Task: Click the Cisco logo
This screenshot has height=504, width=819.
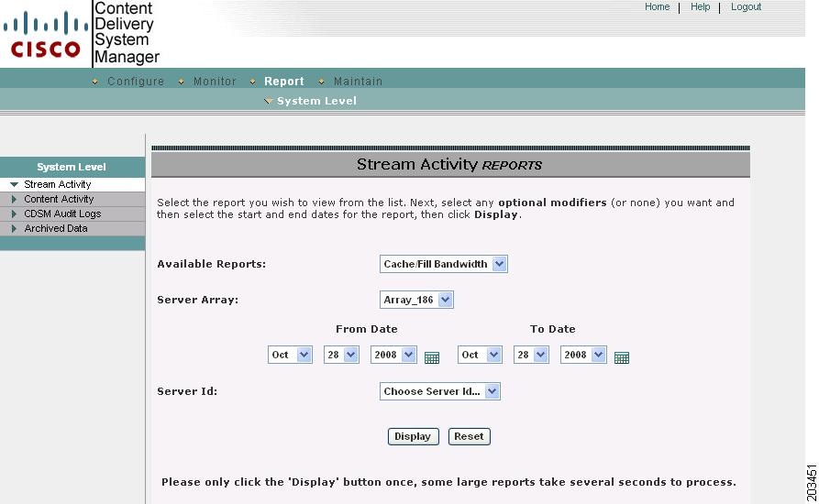Action: pyautogui.click(x=46, y=36)
